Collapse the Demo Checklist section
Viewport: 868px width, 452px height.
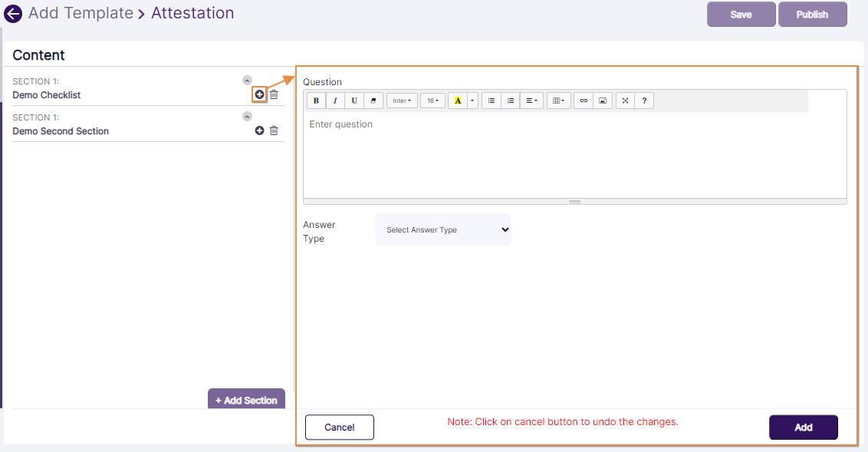tap(247, 80)
